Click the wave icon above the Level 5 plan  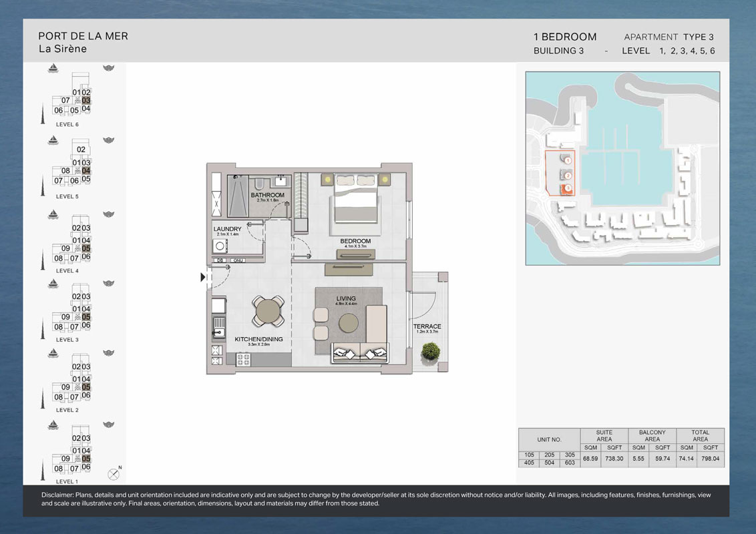coord(110,141)
